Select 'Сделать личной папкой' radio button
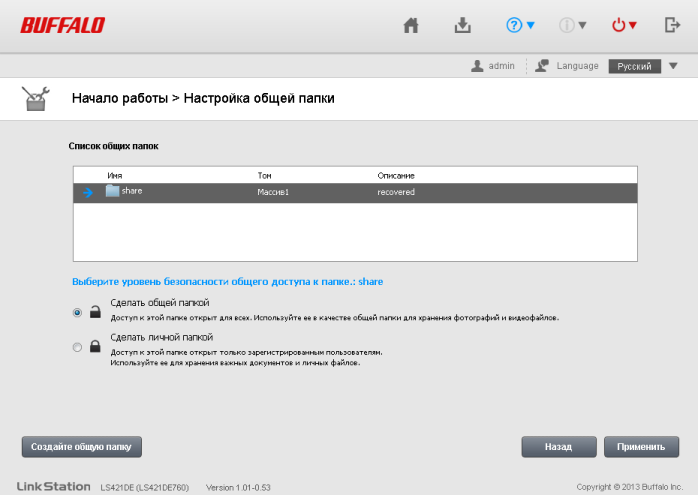Image resolution: width=698 pixels, height=495 pixels. click(x=77, y=347)
